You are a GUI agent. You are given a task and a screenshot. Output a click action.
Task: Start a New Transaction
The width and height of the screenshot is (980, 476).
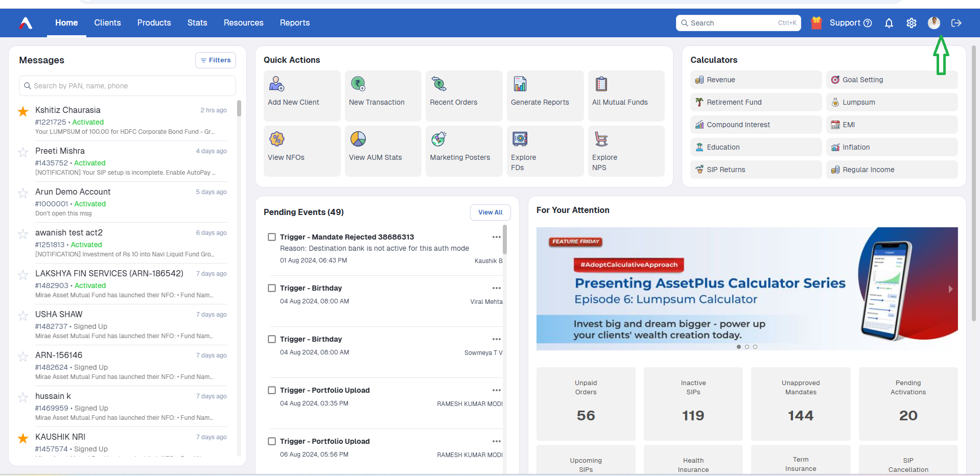point(383,96)
